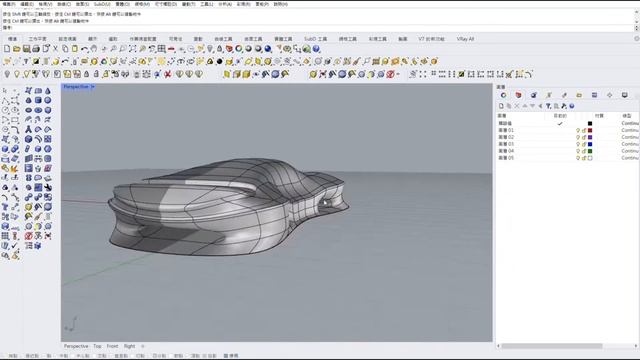Click the Move layer down triangle icon
The width and height of the screenshot is (640, 360).
tap(532, 106)
